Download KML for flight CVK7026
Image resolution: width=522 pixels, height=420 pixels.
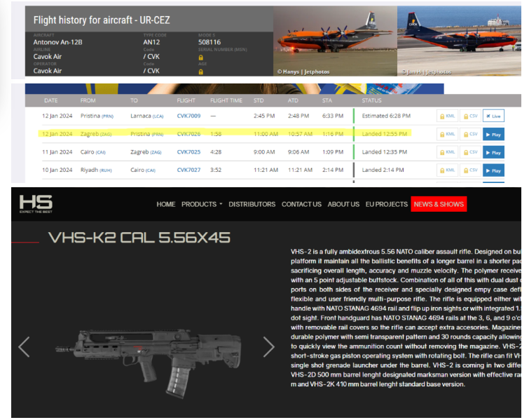(x=448, y=134)
